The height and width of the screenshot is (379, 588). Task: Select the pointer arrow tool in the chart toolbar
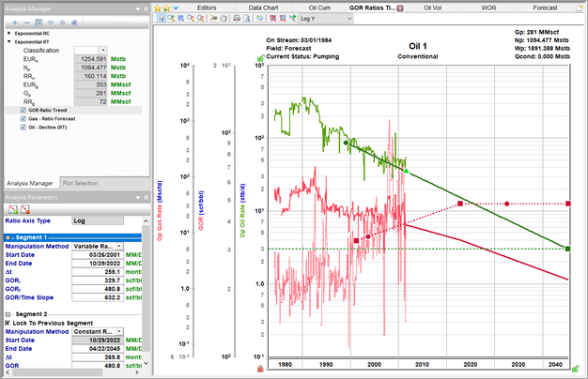click(x=162, y=18)
